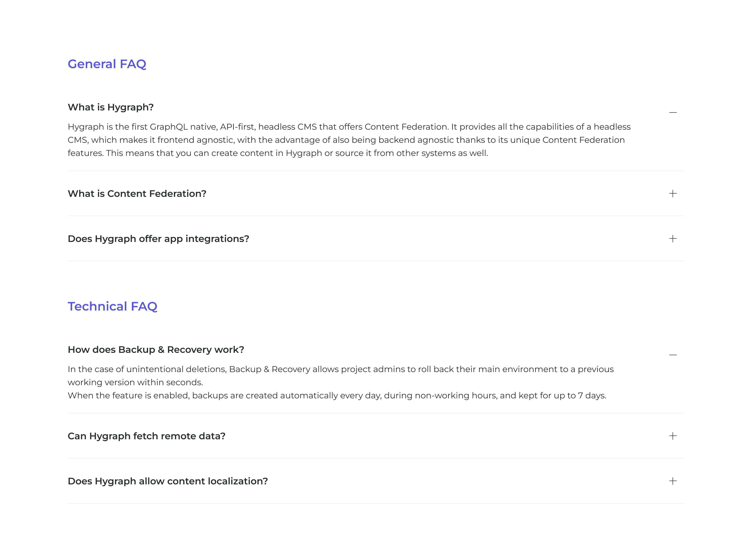The height and width of the screenshot is (560, 752).
Task: Click plus icon beside "What is Content Federation?"
Action: 673,194
